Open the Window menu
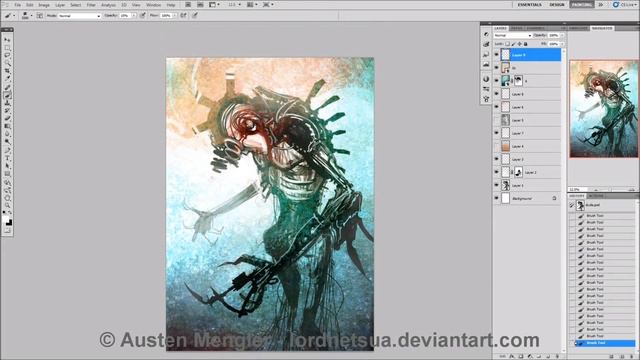 click(153, 5)
